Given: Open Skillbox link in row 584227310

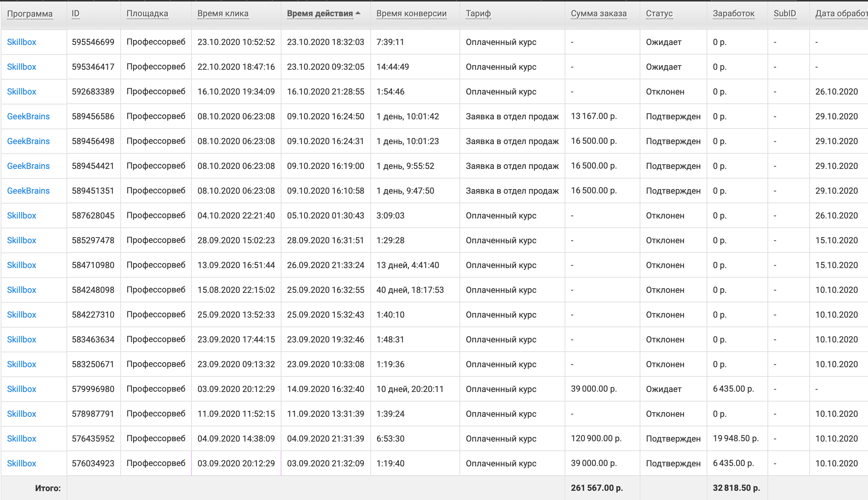Looking at the screenshot, I should click(22, 315).
